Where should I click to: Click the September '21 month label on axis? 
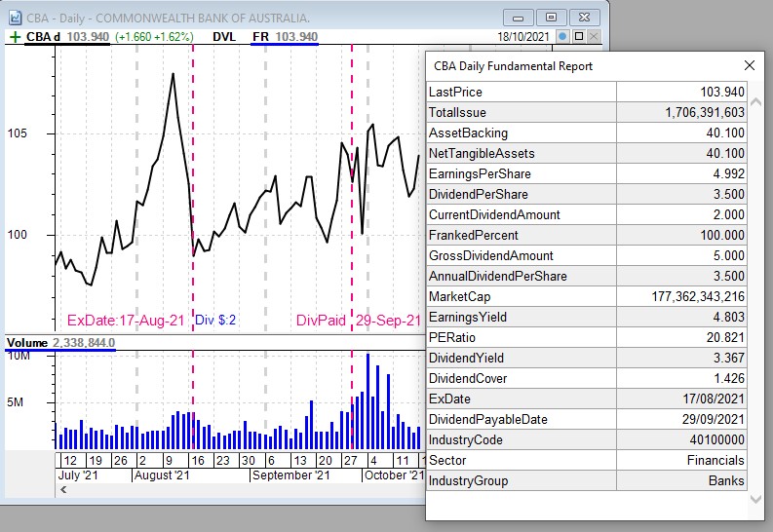(x=290, y=475)
